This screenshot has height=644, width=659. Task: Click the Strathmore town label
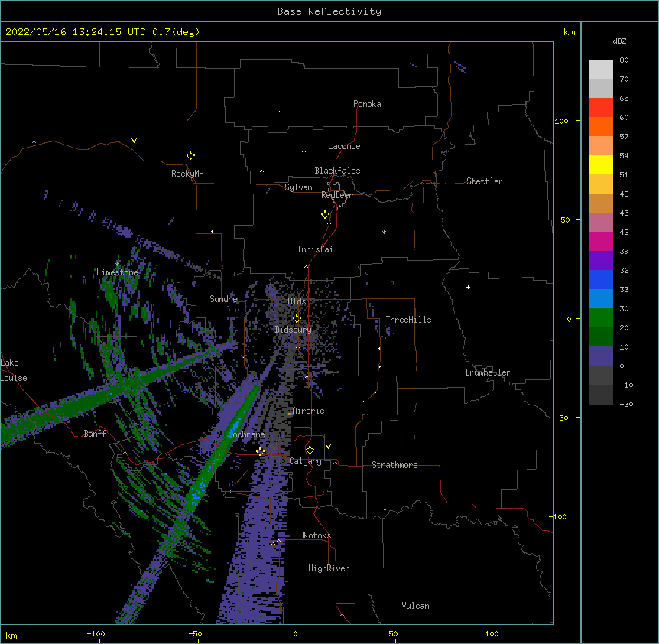[394, 465]
